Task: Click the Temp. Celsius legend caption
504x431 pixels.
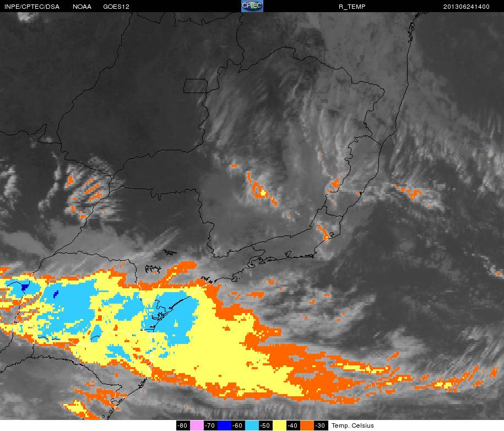Action: (x=353, y=425)
